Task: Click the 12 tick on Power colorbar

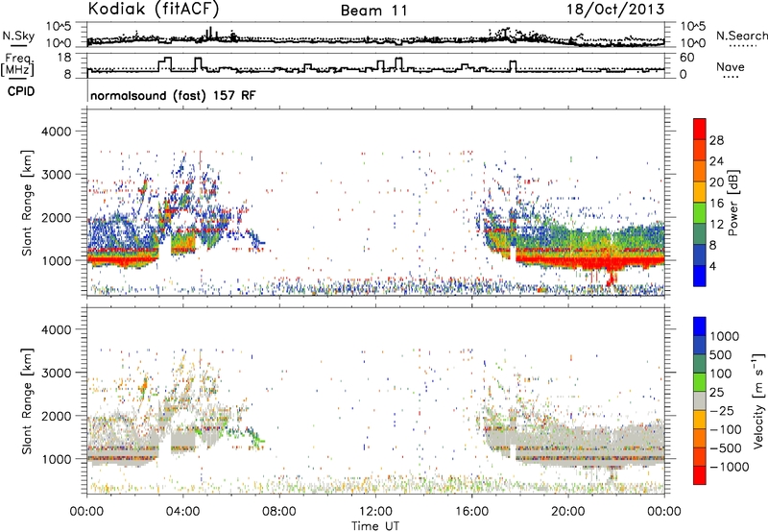Action: [716, 225]
